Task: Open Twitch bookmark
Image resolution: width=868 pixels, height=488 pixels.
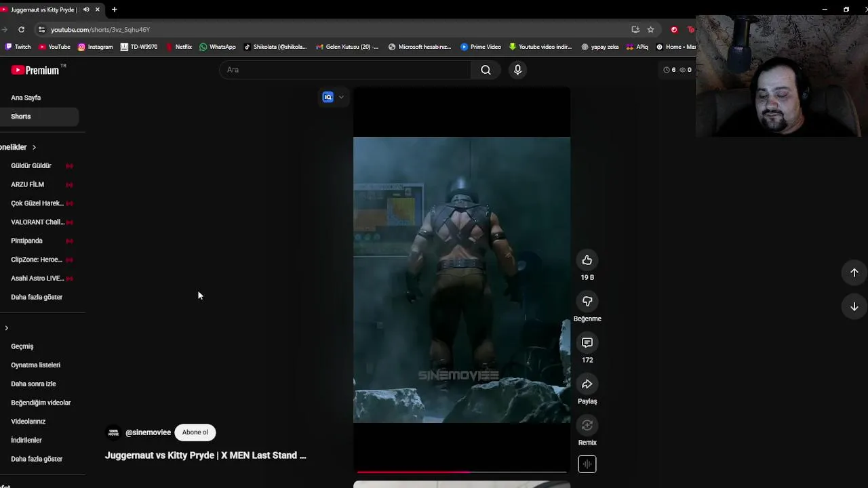Action: (18, 47)
